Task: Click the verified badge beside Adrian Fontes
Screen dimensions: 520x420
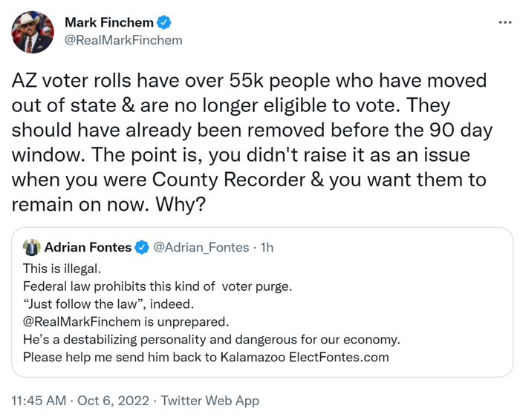Action: [141, 247]
